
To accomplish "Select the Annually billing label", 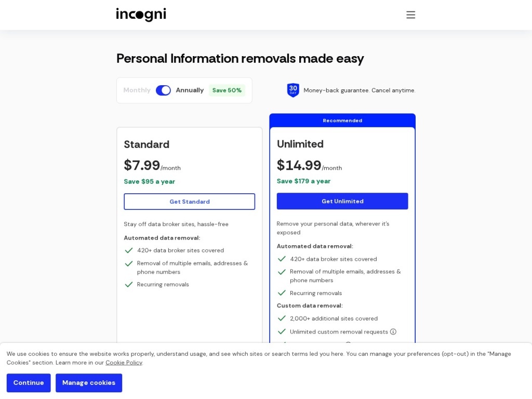I will coord(190,90).
